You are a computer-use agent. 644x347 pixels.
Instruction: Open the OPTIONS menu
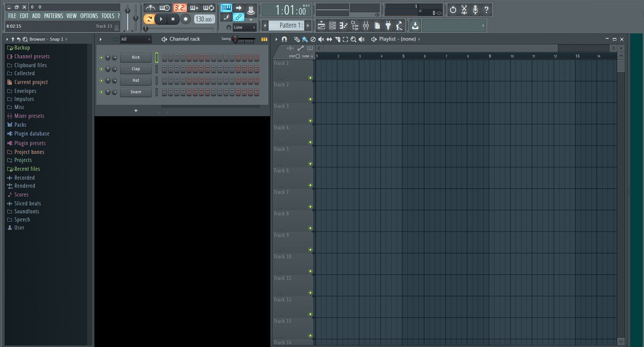(x=89, y=15)
